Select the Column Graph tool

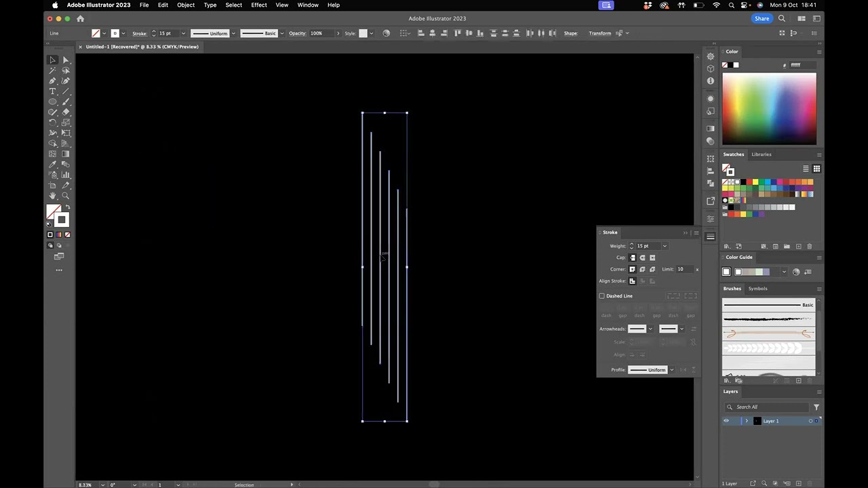66,175
